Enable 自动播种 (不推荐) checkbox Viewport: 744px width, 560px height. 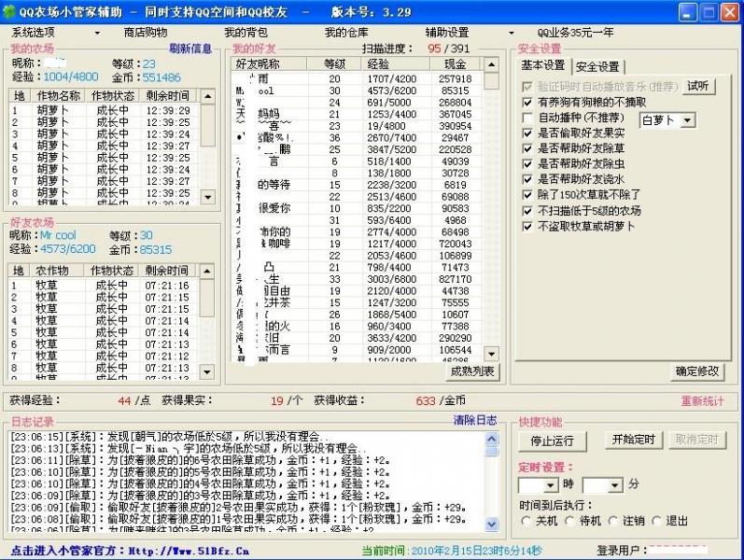pos(527,118)
